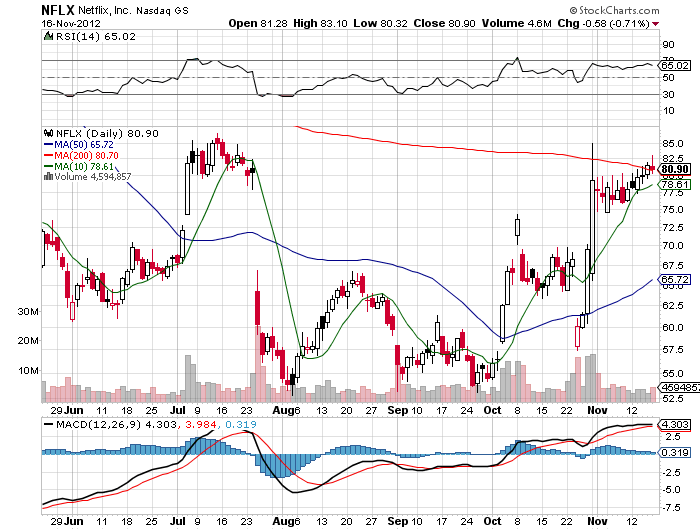
Task: Click the Chg -0.58 (-0.71%) value
Action: (603, 23)
